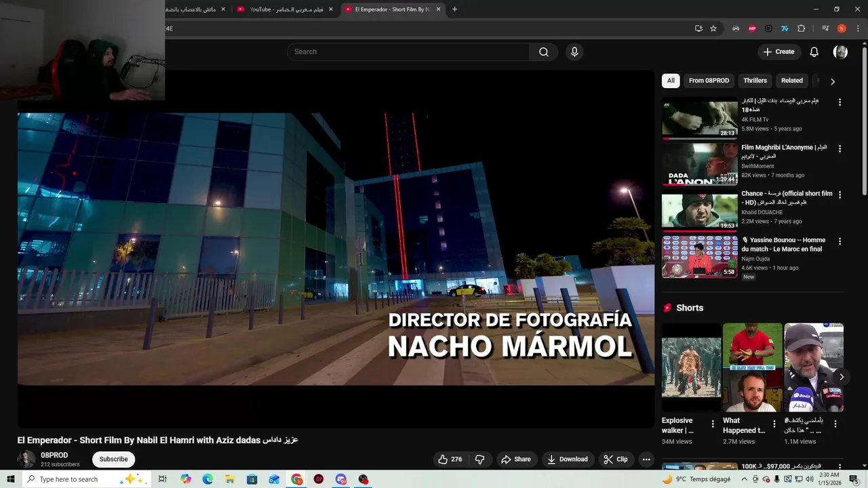This screenshot has height=488, width=868.
Task: Open Yassine Bounou Homme du match title
Action: (783, 245)
